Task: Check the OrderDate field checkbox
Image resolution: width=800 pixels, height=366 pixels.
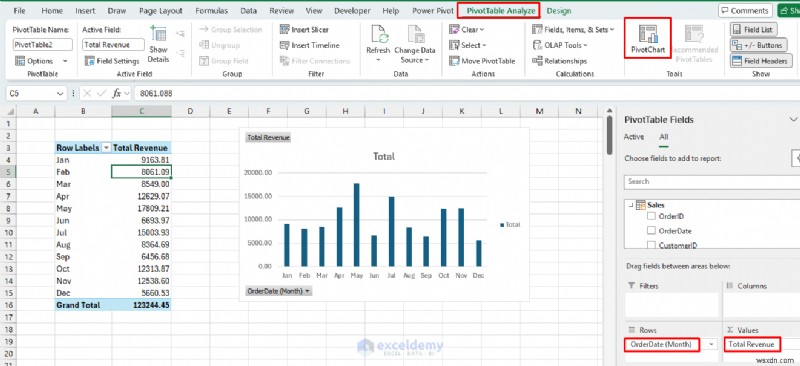Action: pyautogui.click(x=651, y=231)
